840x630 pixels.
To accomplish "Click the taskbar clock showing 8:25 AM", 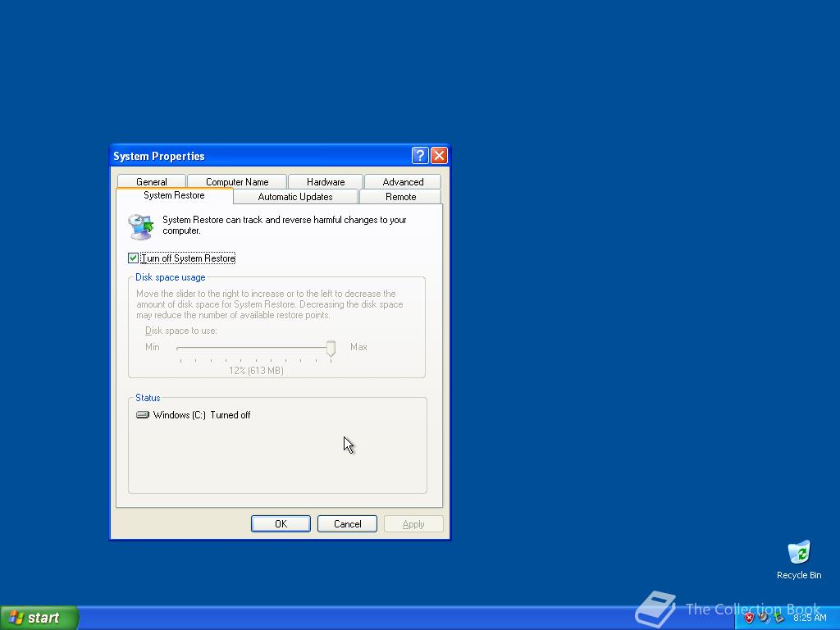I will [x=810, y=618].
